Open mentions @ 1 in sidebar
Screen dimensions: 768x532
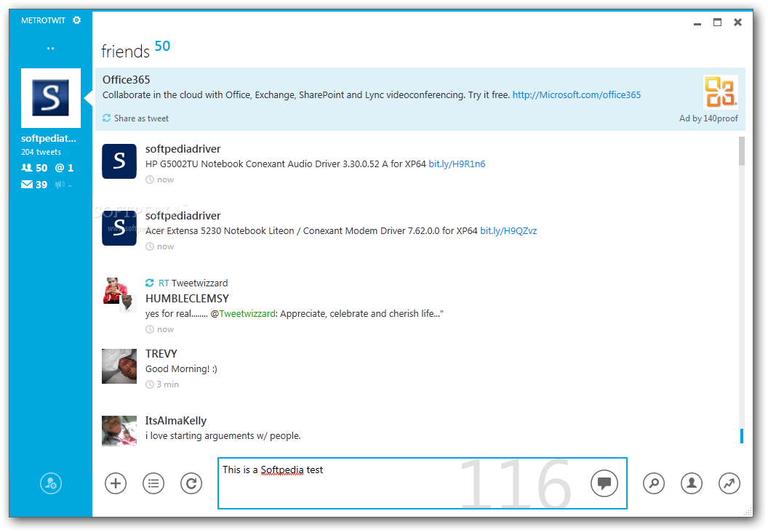(64, 168)
